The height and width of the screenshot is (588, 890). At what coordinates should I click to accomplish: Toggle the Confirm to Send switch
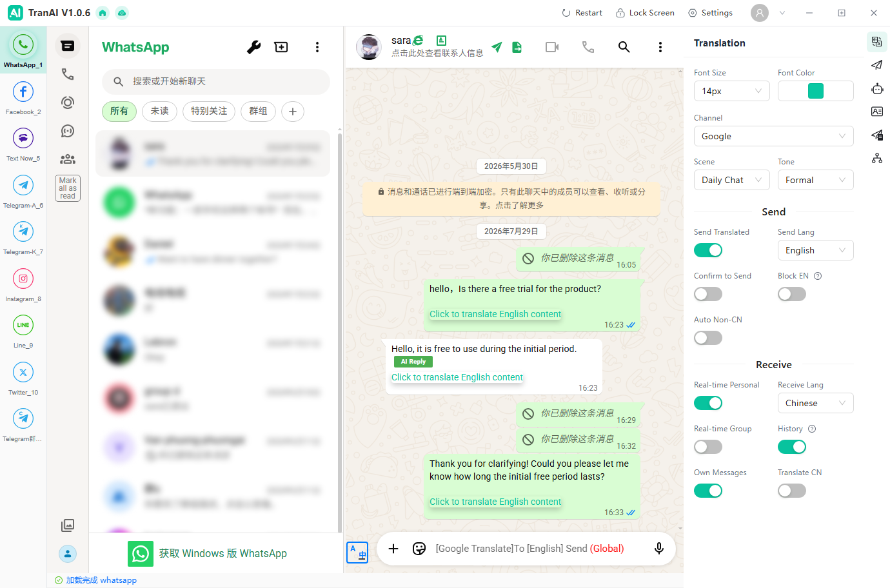(x=708, y=294)
